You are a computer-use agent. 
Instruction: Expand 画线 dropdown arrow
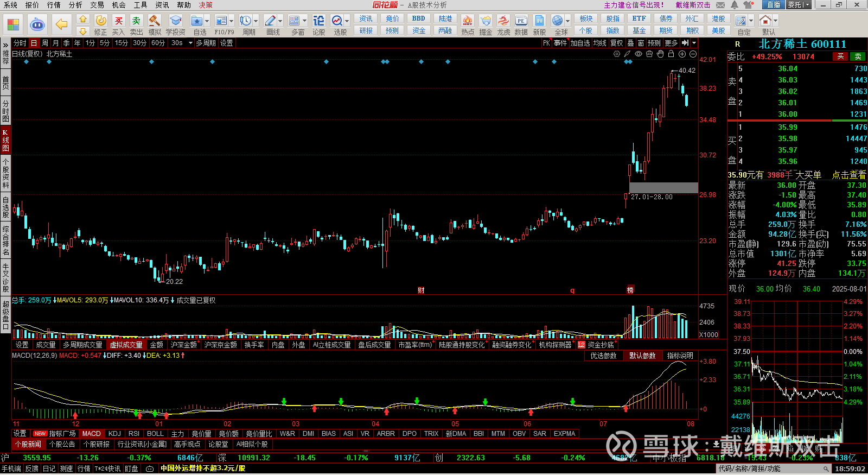point(280,21)
